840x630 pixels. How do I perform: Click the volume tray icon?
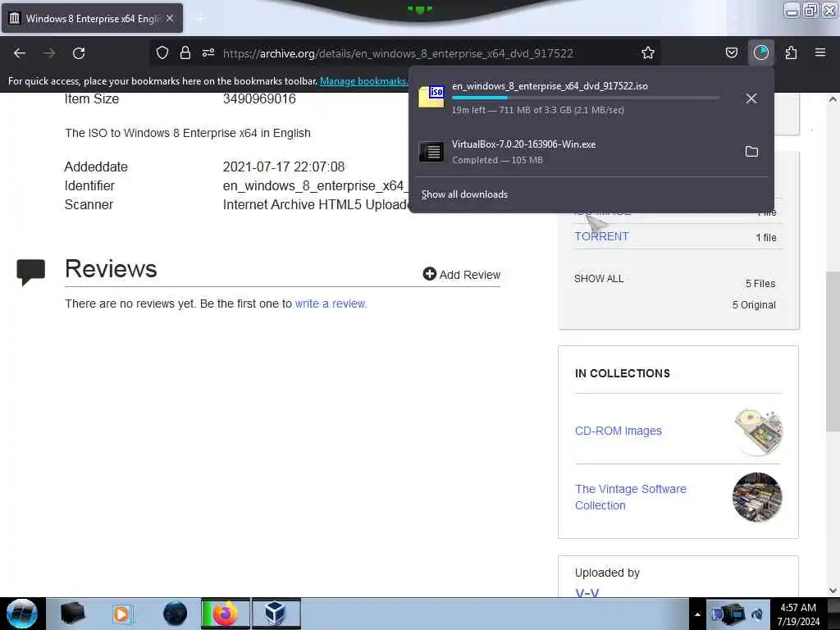click(757, 614)
